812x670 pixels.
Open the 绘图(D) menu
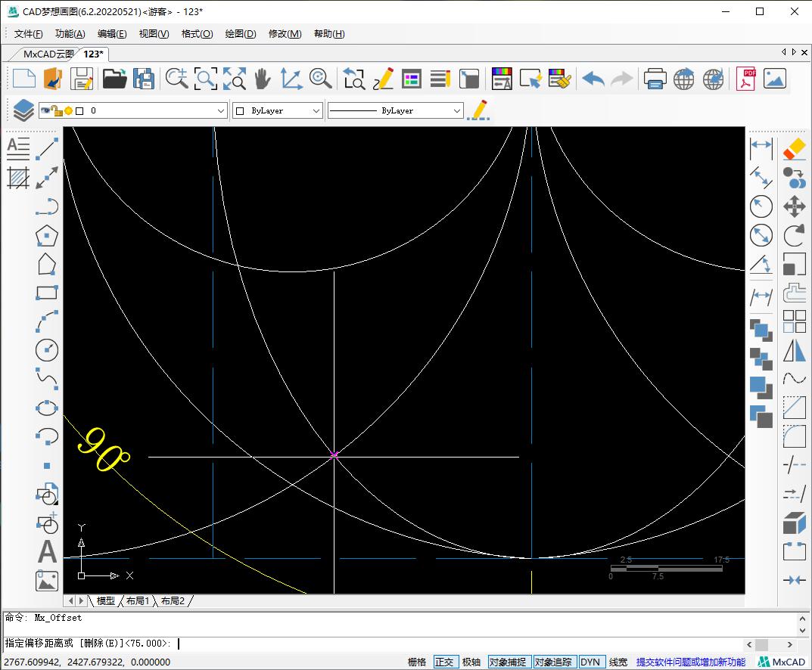tap(241, 34)
